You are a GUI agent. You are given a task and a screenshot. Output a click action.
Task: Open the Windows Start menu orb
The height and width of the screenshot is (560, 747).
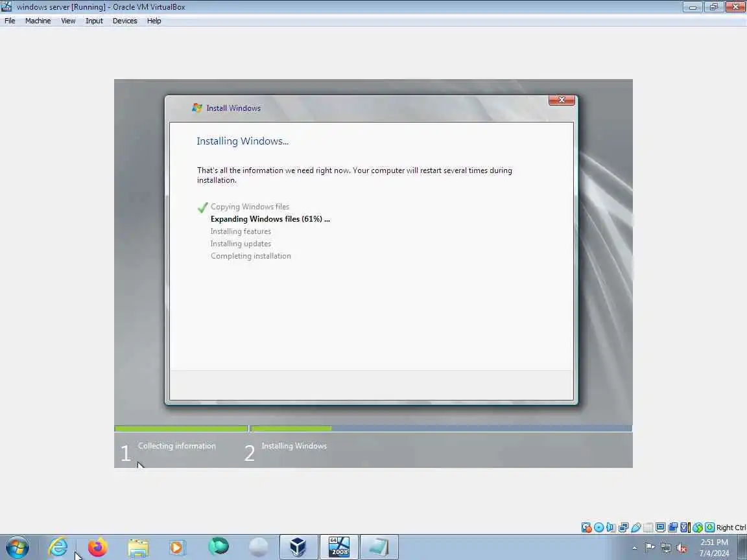[18, 547]
